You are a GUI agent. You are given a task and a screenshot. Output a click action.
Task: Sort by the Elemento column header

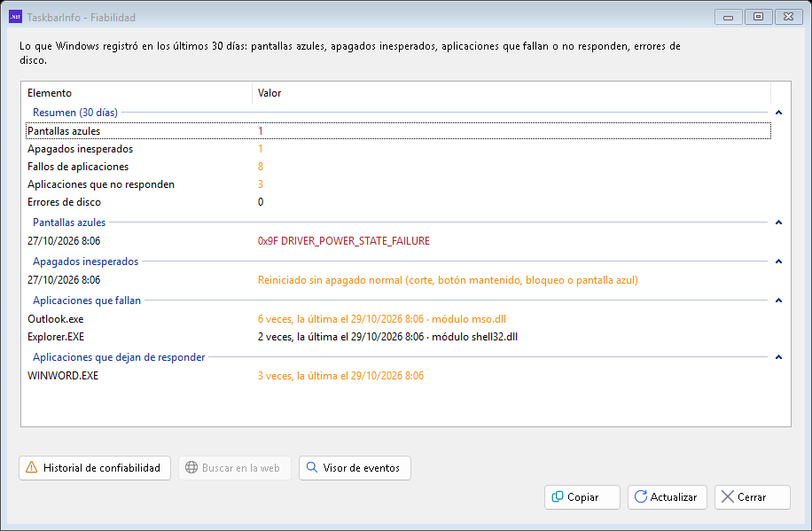[137, 93]
